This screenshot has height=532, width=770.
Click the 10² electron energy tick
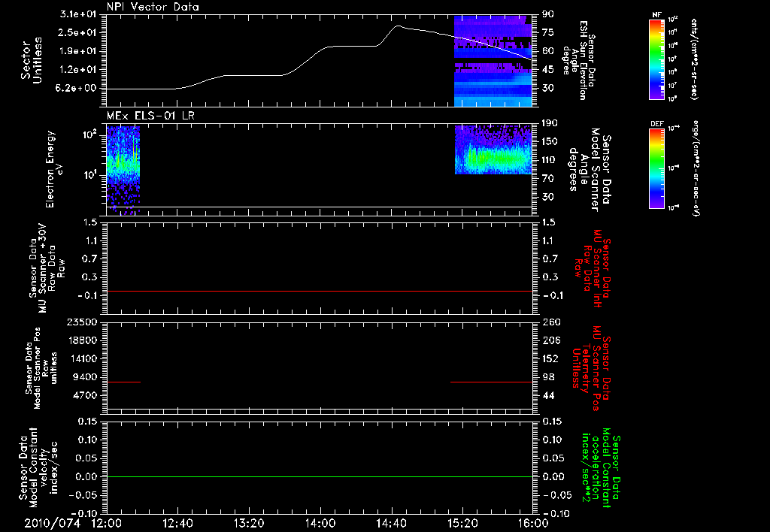click(x=91, y=134)
